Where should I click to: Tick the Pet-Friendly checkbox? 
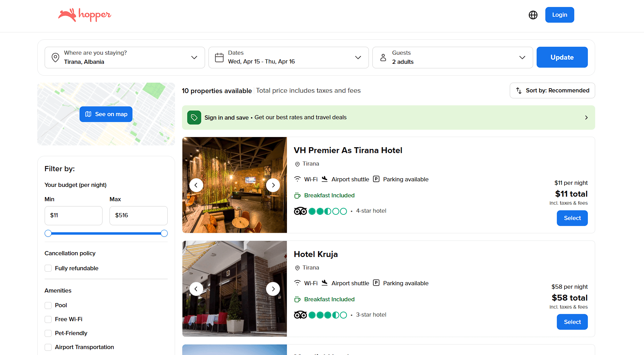(x=48, y=333)
